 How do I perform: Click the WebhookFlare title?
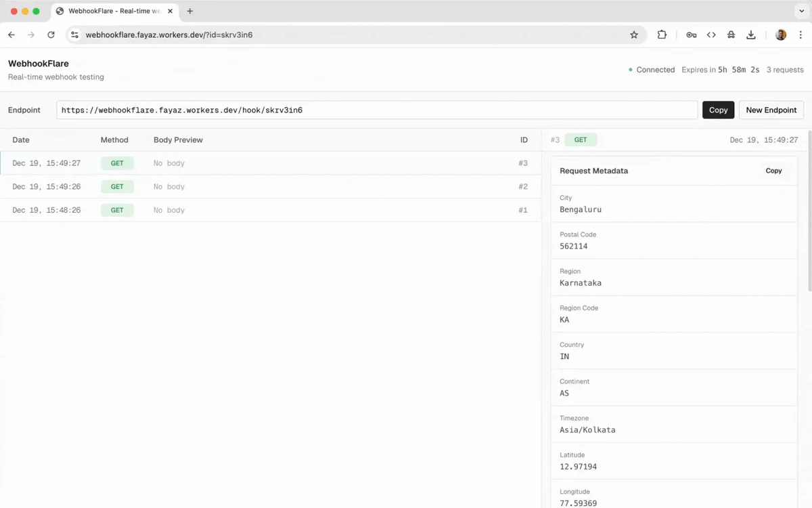(39, 64)
